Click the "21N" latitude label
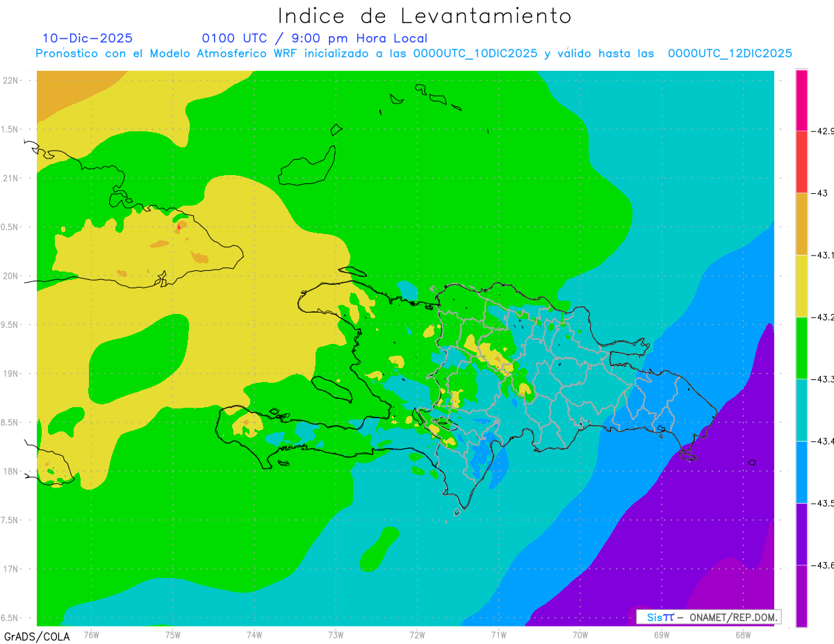Screen dimensions: 834x644 (12, 178)
